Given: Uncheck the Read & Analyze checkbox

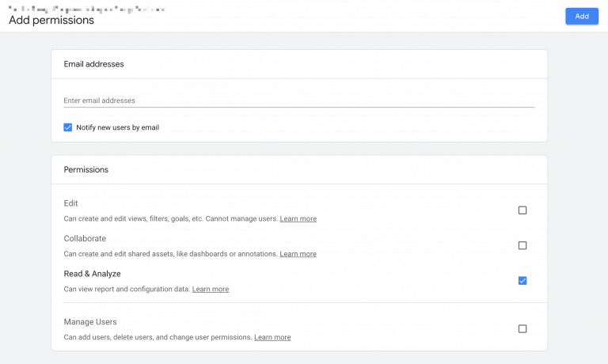Looking at the screenshot, I should (522, 281).
